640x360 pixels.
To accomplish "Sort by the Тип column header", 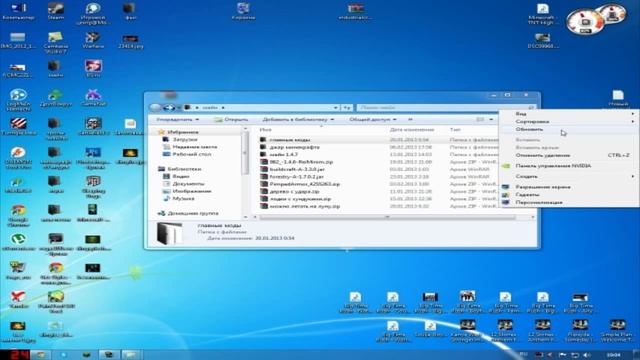I will (x=455, y=130).
